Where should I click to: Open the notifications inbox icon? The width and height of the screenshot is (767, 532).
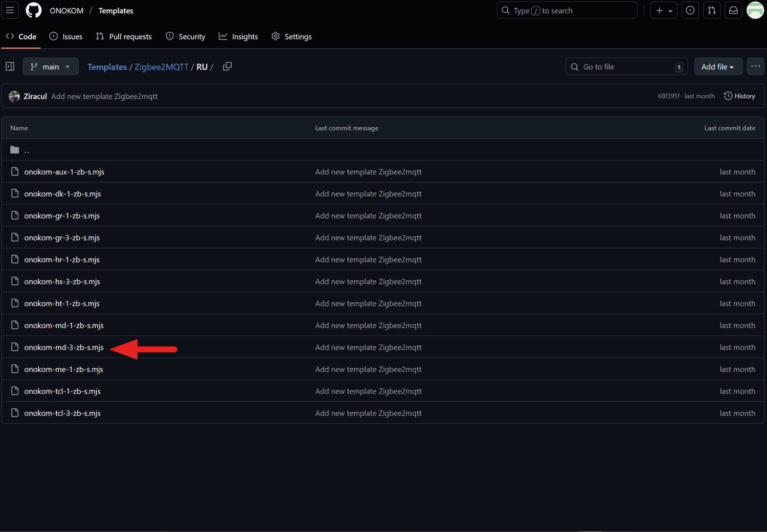(733, 10)
